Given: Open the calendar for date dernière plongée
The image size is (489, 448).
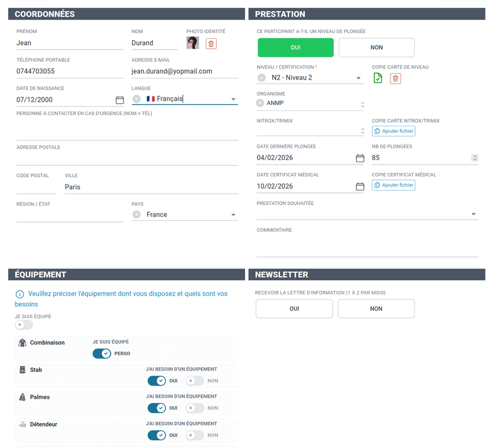Looking at the screenshot, I should point(360,158).
